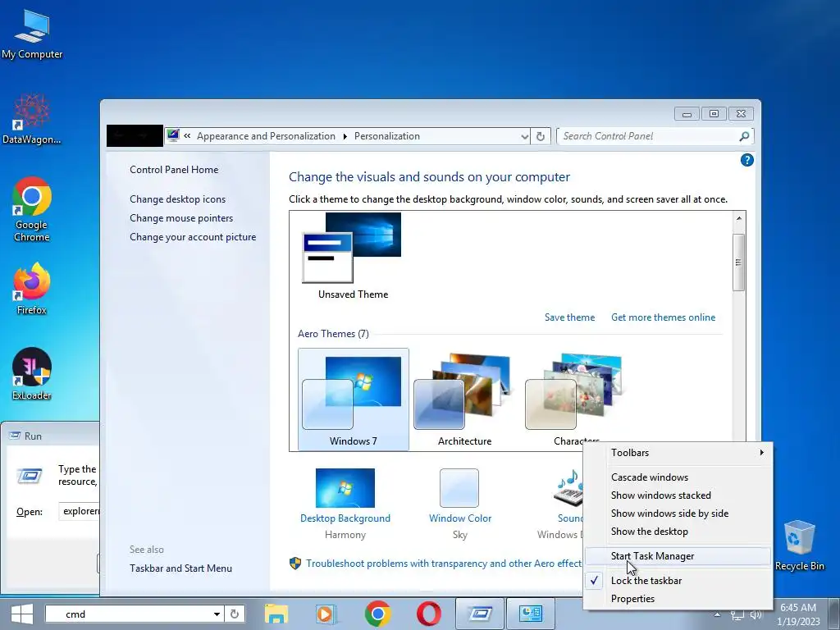Open My Computer desktop icon
This screenshot has height=630, width=840.
32,34
